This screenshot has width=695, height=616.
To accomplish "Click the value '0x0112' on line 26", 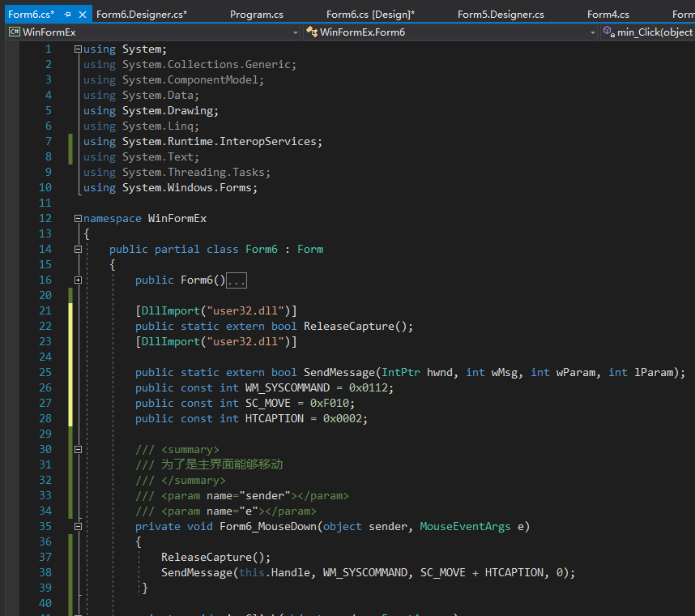I will point(369,388).
